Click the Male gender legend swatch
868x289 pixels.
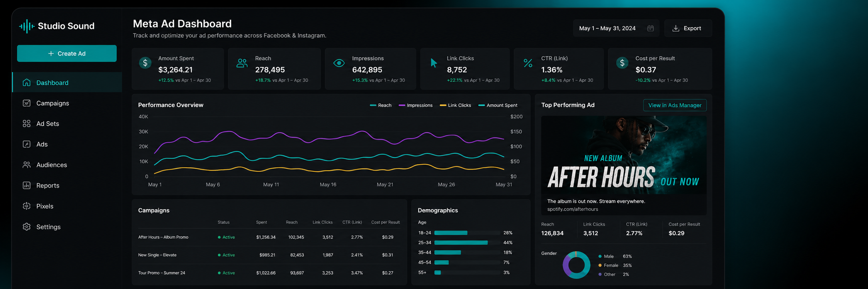point(600,256)
